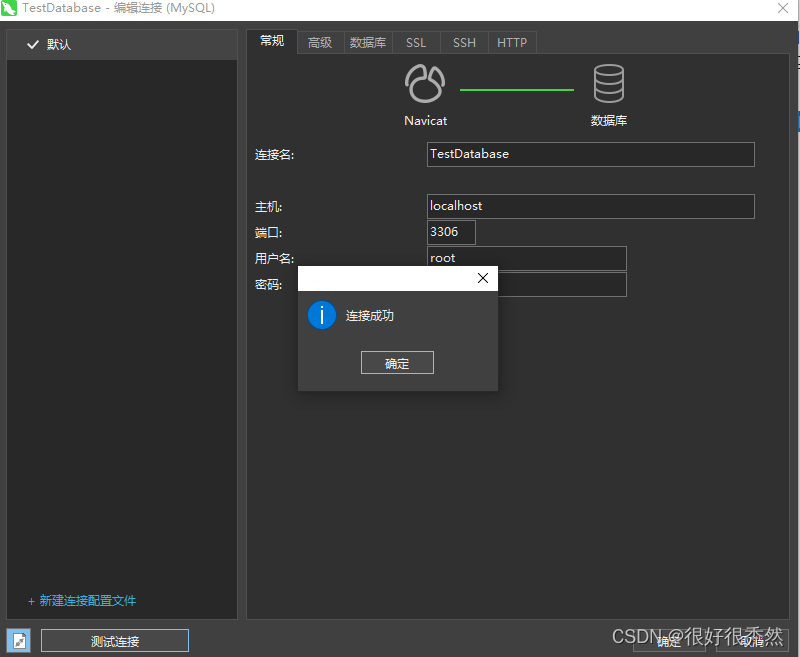Add a new profile via 新建连接配置文件
The height and width of the screenshot is (657, 800).
point(82,601)
